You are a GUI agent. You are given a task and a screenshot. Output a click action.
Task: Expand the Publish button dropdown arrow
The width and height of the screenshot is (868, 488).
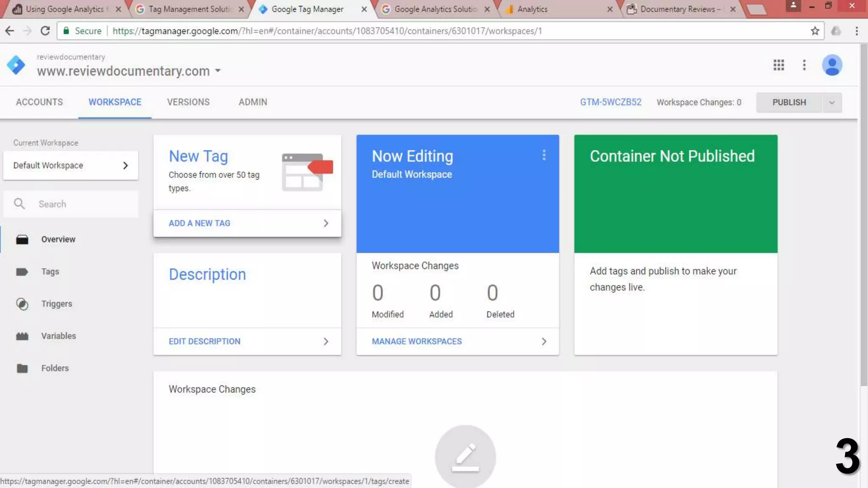(832, 103)
